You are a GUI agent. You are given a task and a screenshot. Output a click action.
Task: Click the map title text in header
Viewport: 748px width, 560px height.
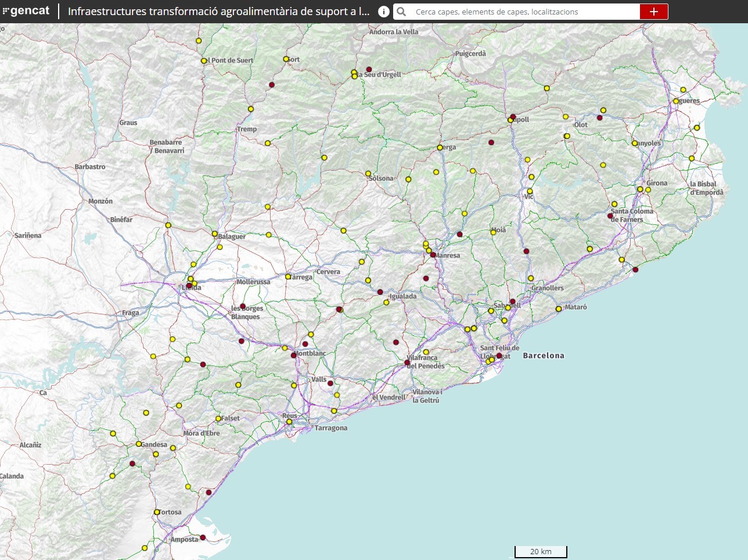218,12
